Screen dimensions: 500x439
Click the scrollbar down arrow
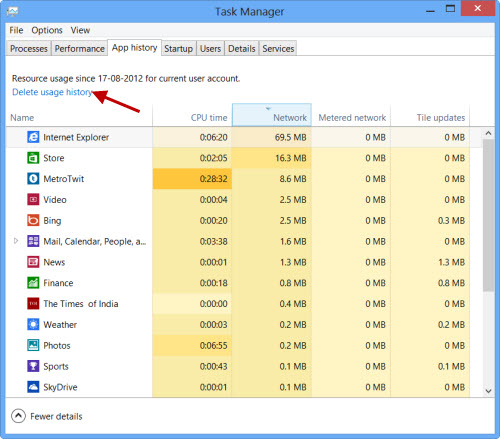pyautogui.click(x=488, y=391)
